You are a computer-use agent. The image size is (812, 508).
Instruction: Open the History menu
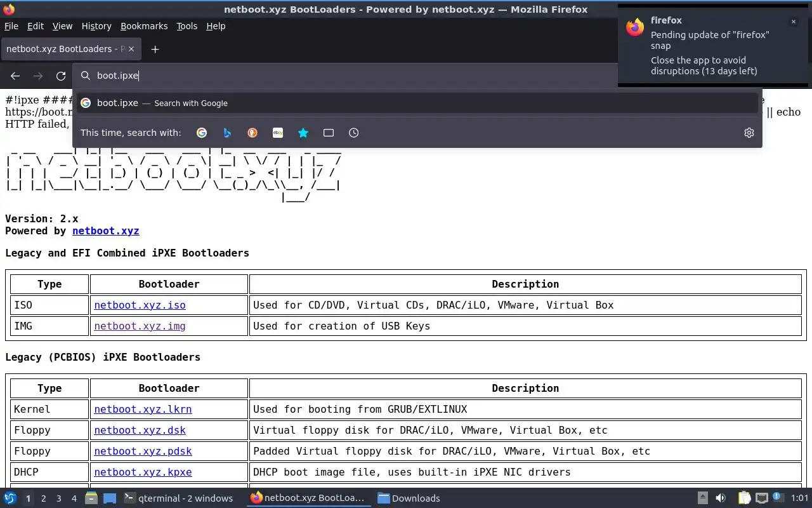(96, 26)
